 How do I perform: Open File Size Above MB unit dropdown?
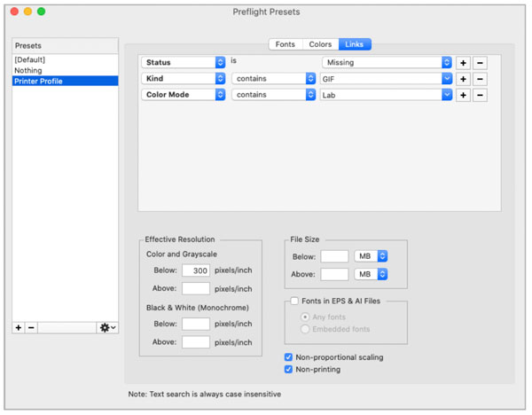pyautogui.click(x=371, y=274)
